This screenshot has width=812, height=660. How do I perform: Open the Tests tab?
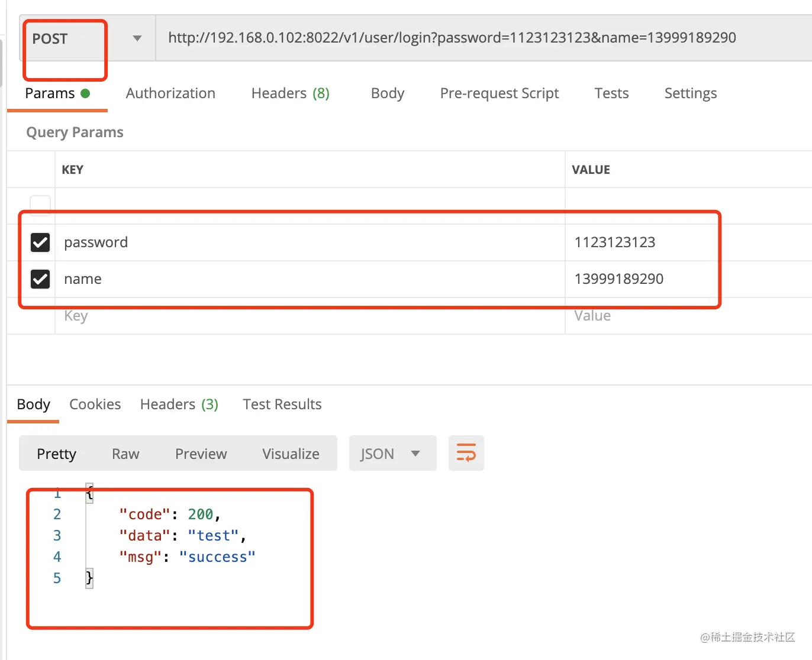click(x=611, y=93)
